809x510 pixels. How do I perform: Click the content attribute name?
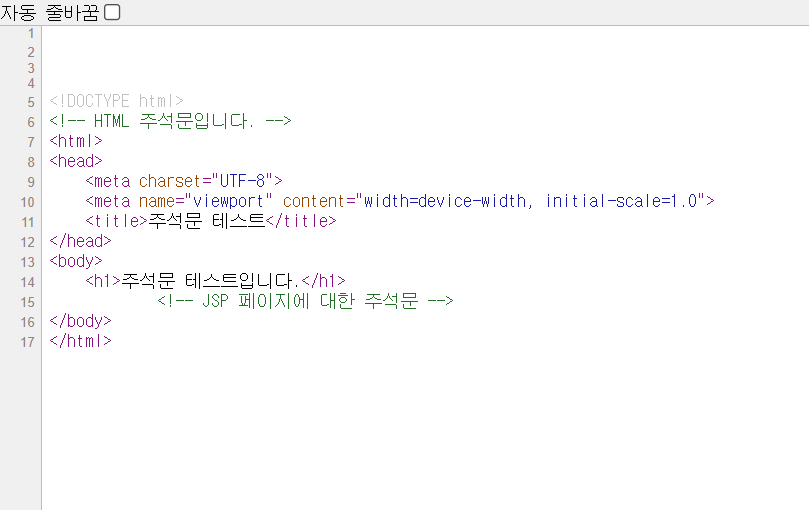pyautogui.click(x=314, y=201)
